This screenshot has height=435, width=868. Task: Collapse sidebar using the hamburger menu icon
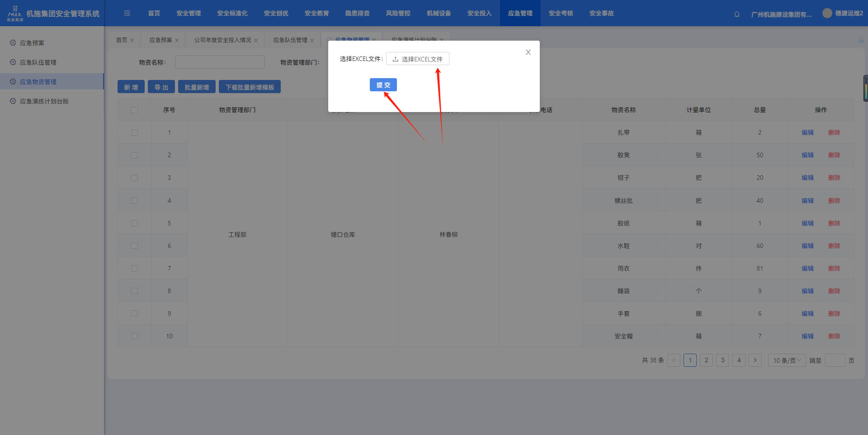click(x=127, y=14)
